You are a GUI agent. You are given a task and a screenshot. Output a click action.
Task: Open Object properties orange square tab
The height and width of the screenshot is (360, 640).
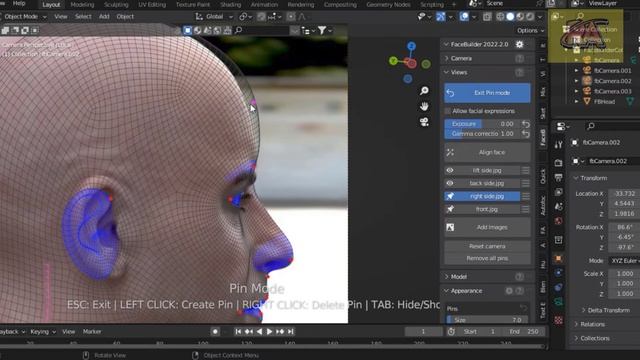[x=558, y=258]
